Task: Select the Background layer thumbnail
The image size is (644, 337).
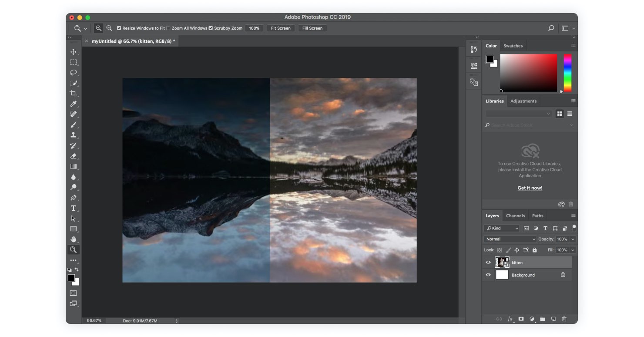Action: (502, 275)
